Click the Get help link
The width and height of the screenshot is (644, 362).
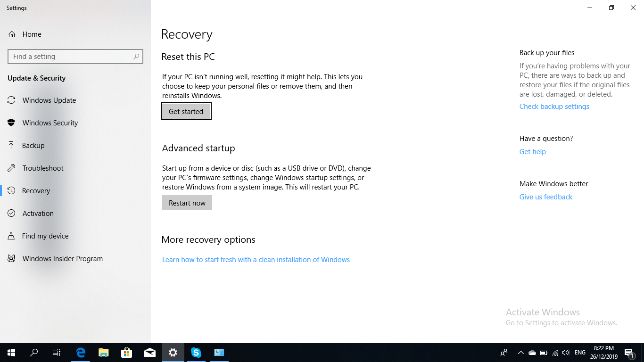(x=533, y=152)
